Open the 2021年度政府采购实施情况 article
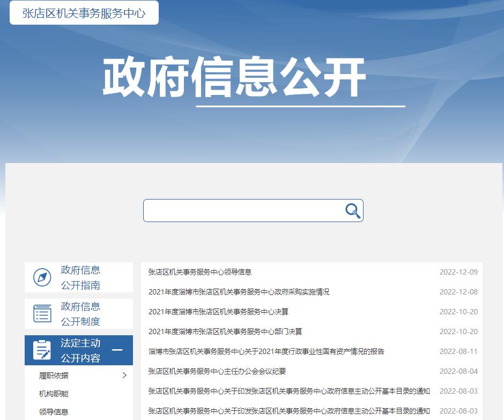Image resolution: width=504 pixels, height=420 pixels. click(x=239, y=292)
